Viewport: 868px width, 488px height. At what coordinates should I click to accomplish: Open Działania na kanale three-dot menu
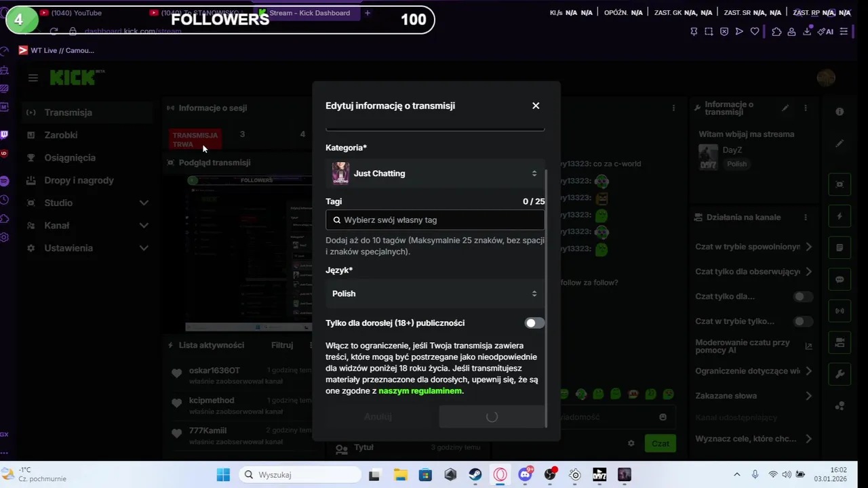tap(806, 218)
